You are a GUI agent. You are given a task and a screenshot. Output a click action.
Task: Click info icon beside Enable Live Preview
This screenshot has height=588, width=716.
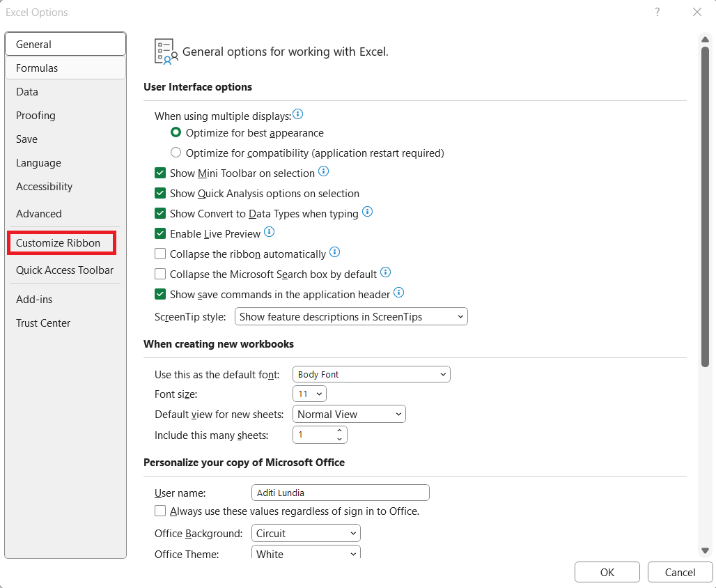click(270, 232)
